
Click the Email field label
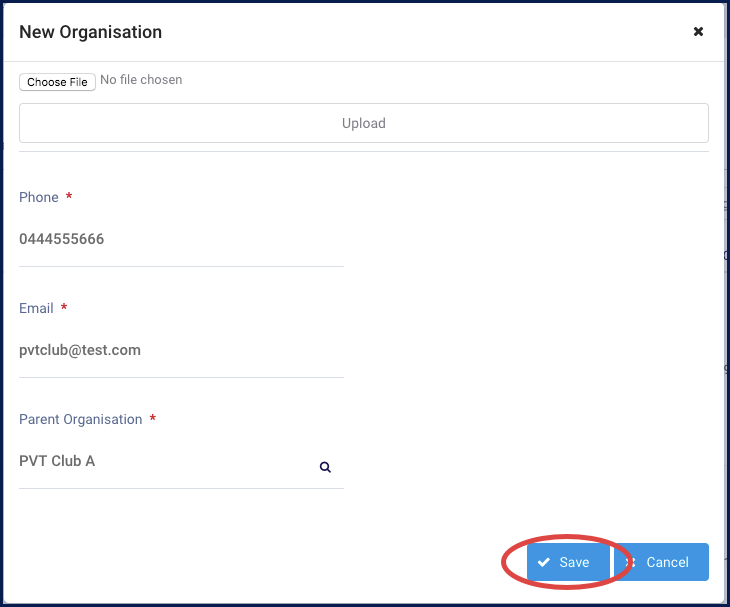click(x=36, y=308)
